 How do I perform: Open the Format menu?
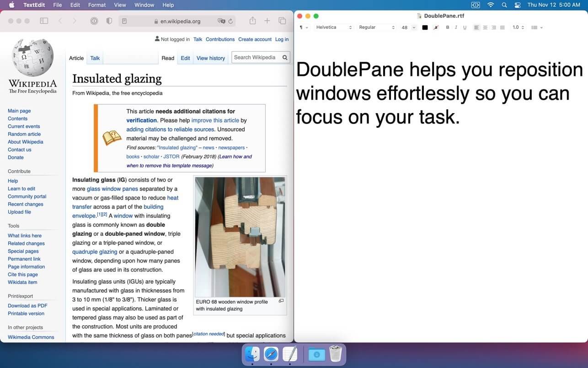97,5
